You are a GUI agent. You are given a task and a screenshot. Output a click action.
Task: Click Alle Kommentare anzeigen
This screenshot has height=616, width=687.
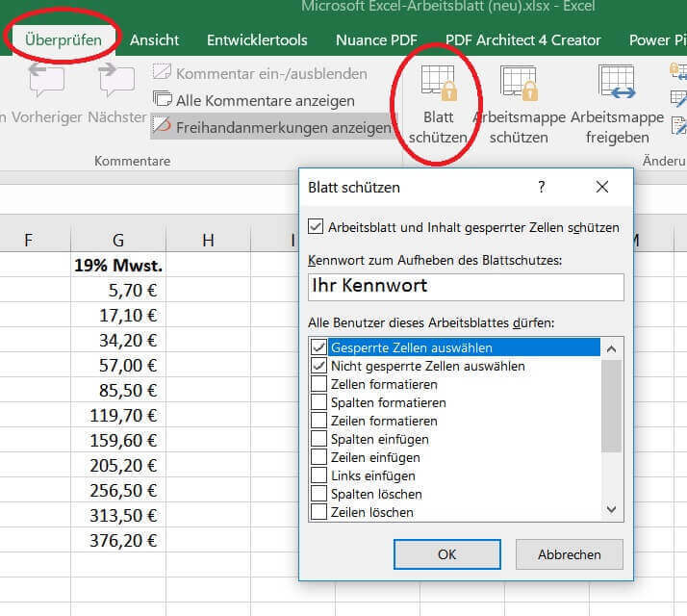click(x=254, y=100)
